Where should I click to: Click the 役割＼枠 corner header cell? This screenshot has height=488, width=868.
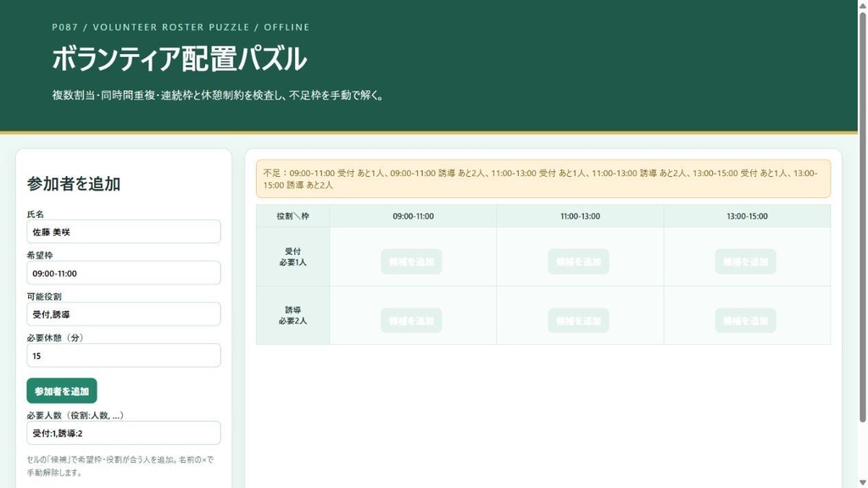click(292, 216)
